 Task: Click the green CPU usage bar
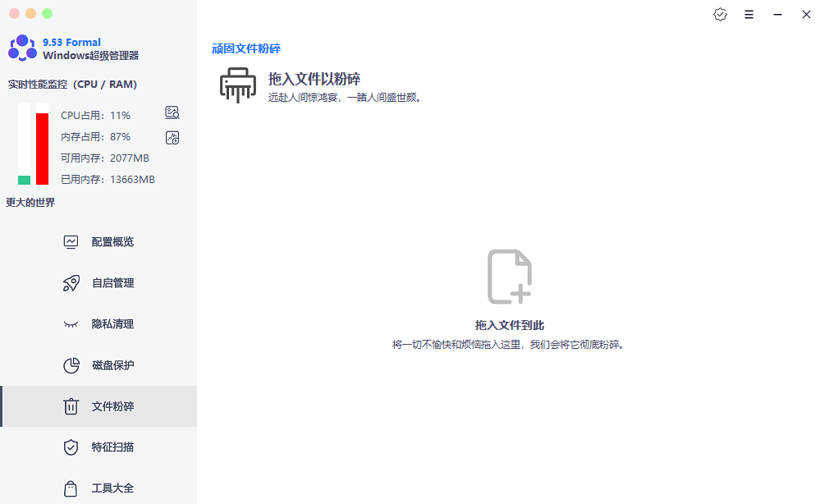pyautogui.click(x=24, y=180)
